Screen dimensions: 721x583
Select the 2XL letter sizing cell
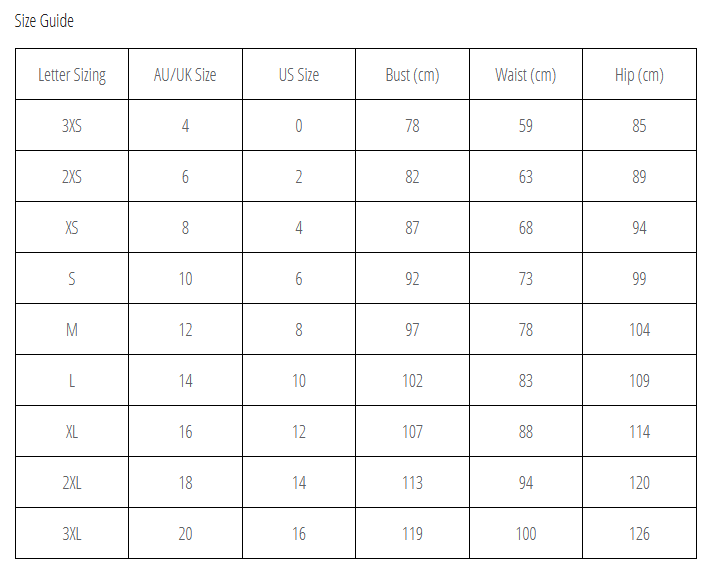point(72,483)
